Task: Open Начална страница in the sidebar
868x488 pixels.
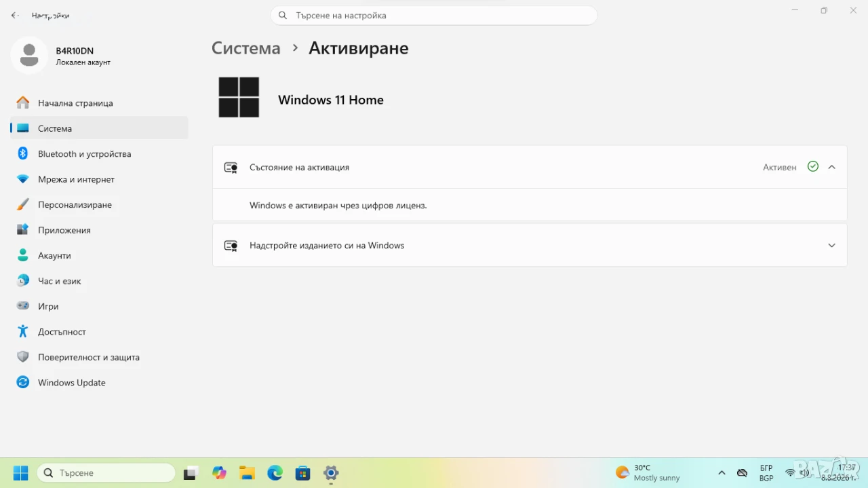Action: coord(99,103)
